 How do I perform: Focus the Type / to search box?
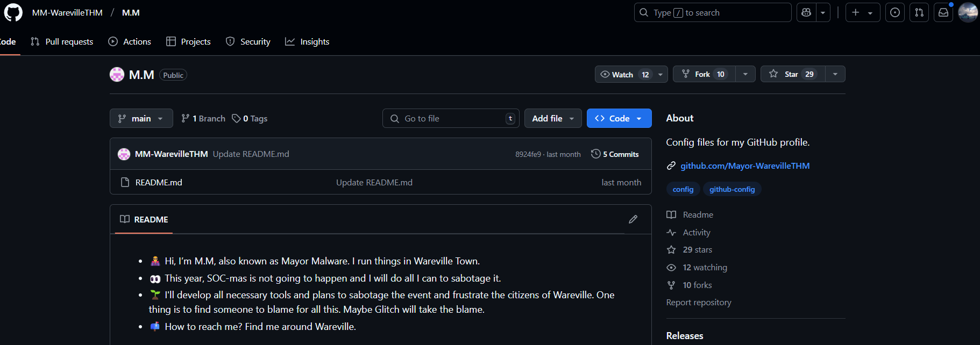[x=713, y=12]
